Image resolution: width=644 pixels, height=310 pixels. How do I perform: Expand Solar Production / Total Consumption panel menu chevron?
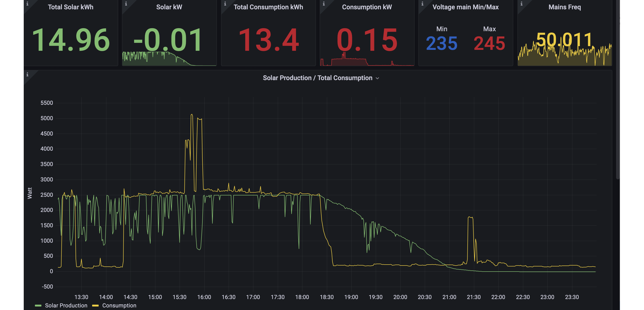378,78
